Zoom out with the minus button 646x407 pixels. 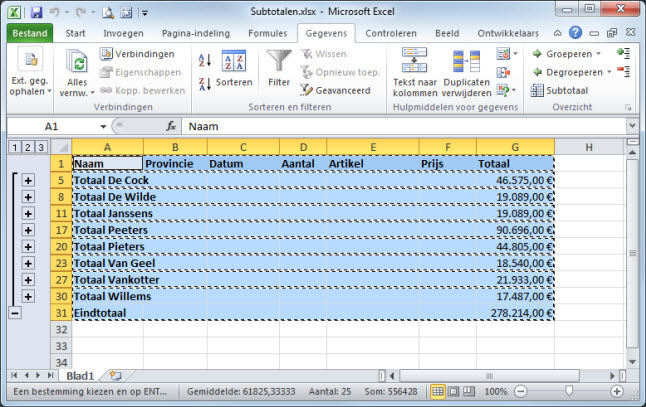click(x=521, y=391)
